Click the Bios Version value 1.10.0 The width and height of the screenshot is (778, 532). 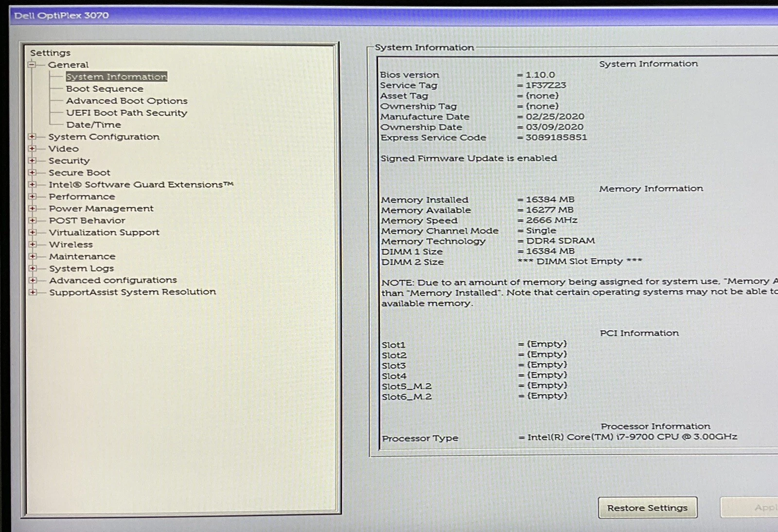tap(540, 75)
